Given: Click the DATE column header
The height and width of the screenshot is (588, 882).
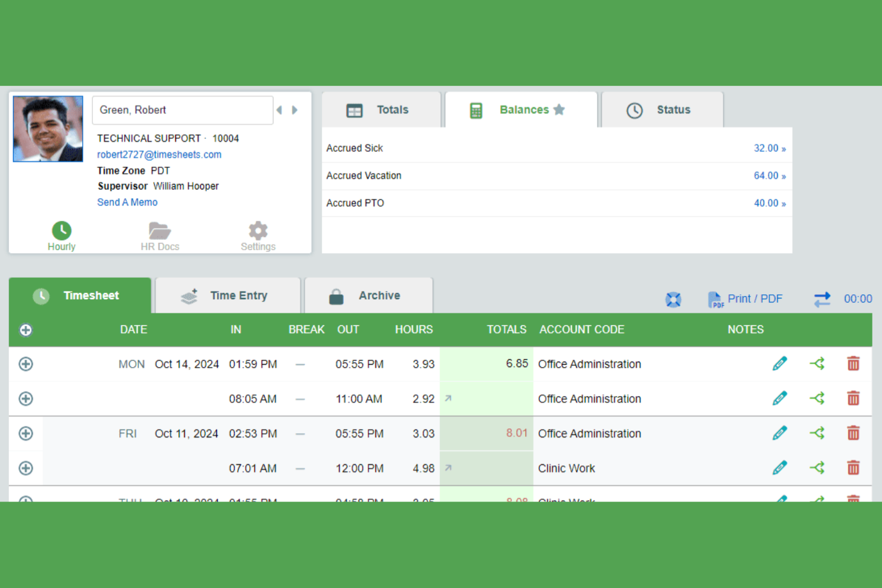Looking at the screenshot, I should pos(133,329).
